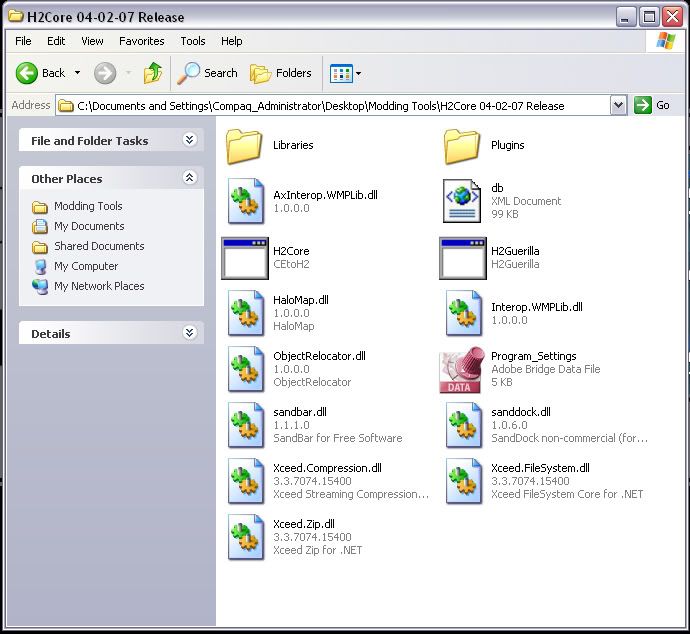Click the sanddock.dll file name
Viewport: 690px width, 634px height.
(521, 412)
